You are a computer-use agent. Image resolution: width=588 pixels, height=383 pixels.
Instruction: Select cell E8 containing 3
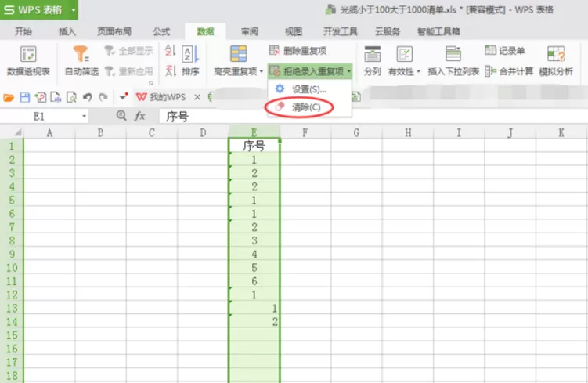click(254, 240)
